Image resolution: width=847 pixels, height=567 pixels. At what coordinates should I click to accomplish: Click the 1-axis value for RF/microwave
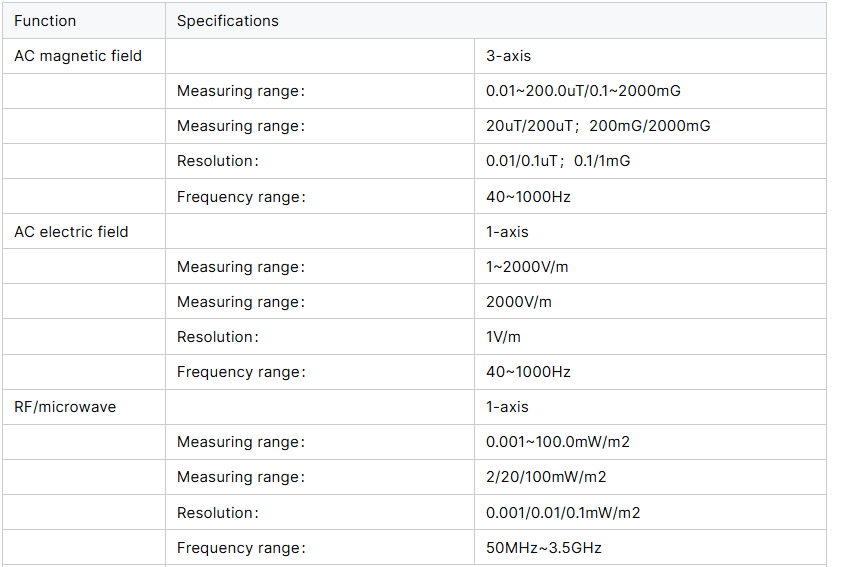coord(507,407)
